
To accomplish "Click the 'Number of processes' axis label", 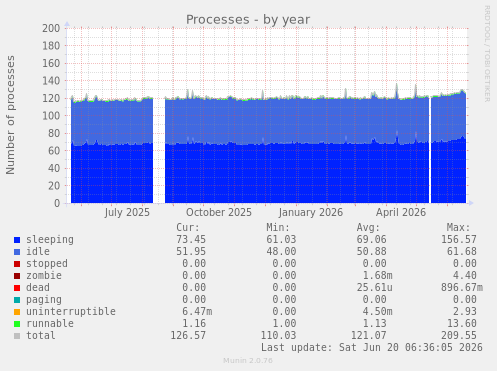I will tap(10, 115).
